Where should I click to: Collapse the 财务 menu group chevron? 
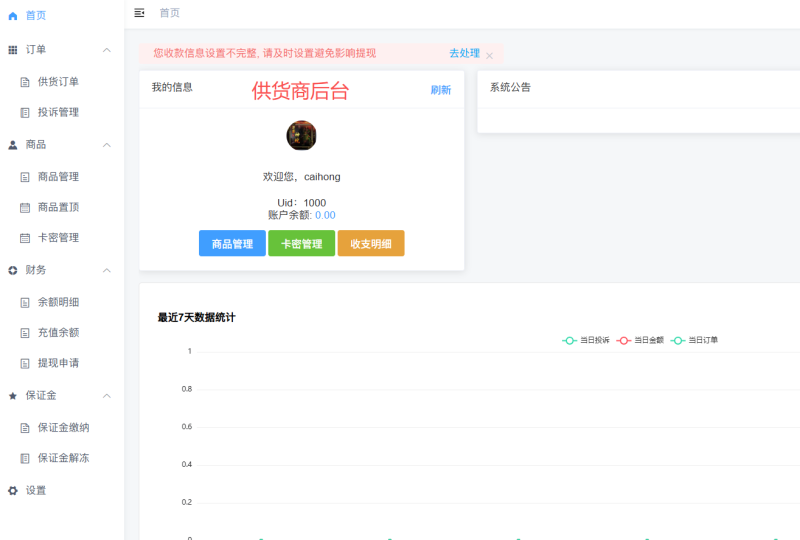[107, 270]
